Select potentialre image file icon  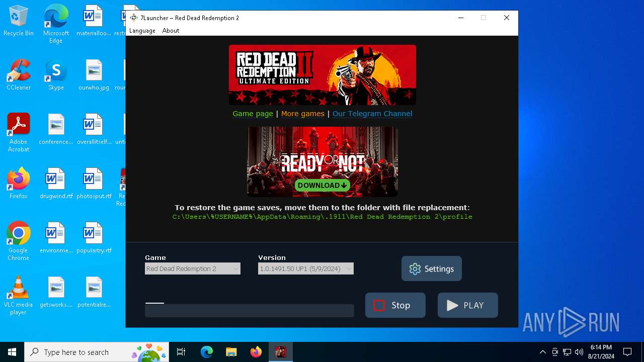click(94, 292)
